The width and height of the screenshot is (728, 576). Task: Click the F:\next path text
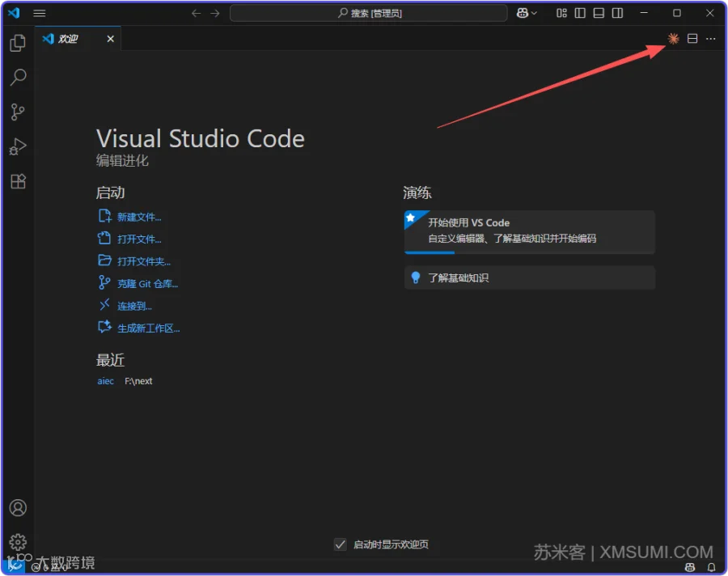(x=138, y=381)
